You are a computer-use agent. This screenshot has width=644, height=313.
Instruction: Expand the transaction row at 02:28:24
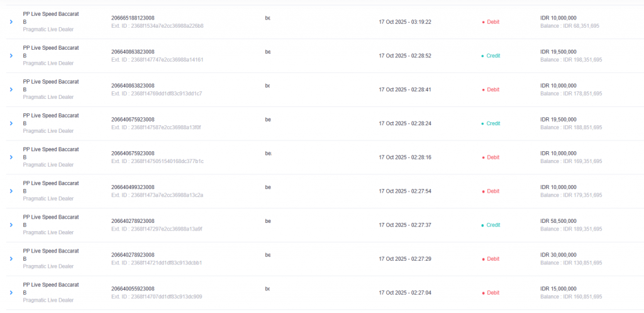(x=11, y=123)
